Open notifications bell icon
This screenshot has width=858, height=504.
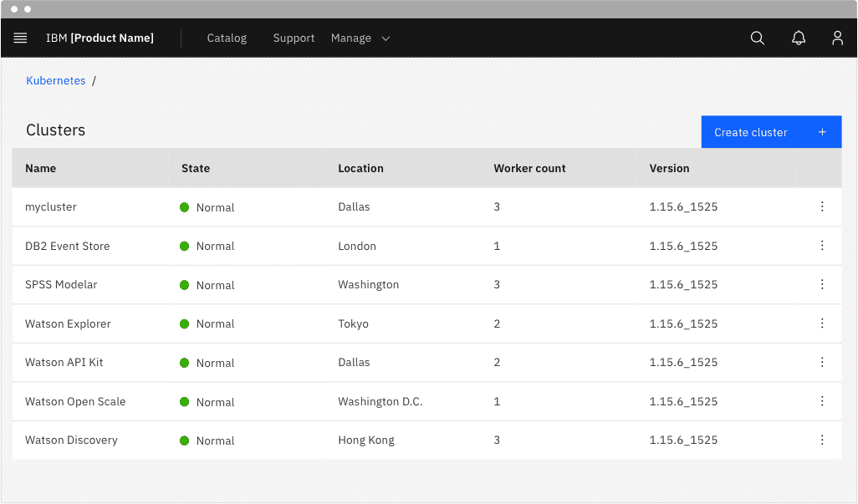(x=799, y=38)
